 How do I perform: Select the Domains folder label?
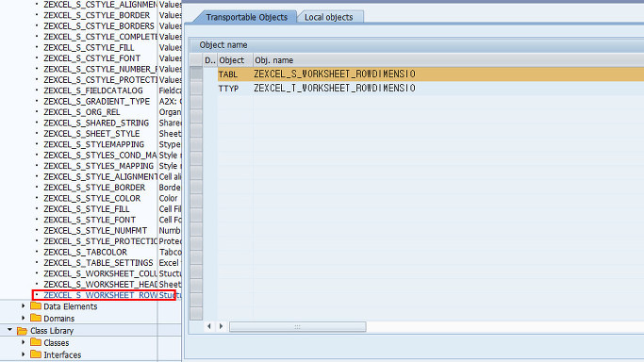point(58,319)
